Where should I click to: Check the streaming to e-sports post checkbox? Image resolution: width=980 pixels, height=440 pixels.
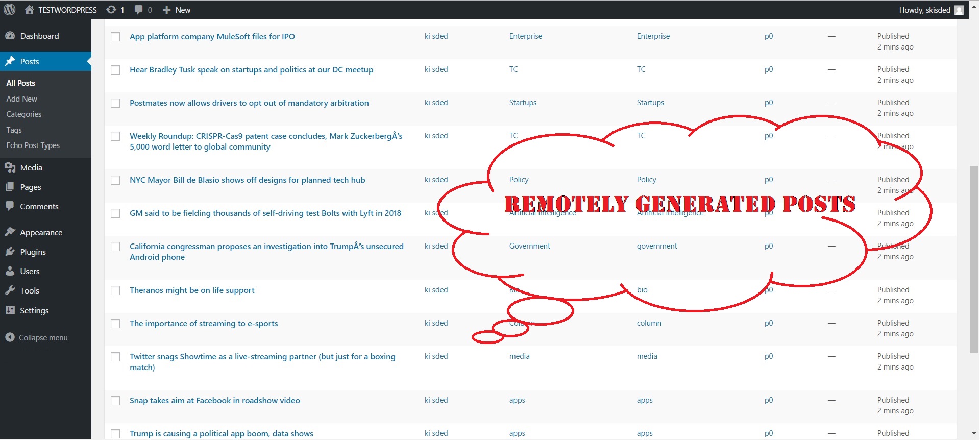point(115,324)
